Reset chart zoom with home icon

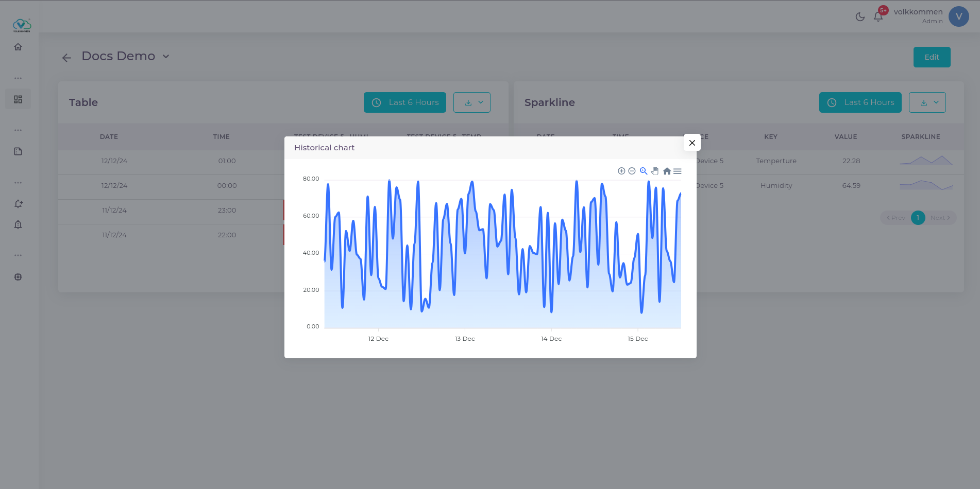[x=667, y=171]
